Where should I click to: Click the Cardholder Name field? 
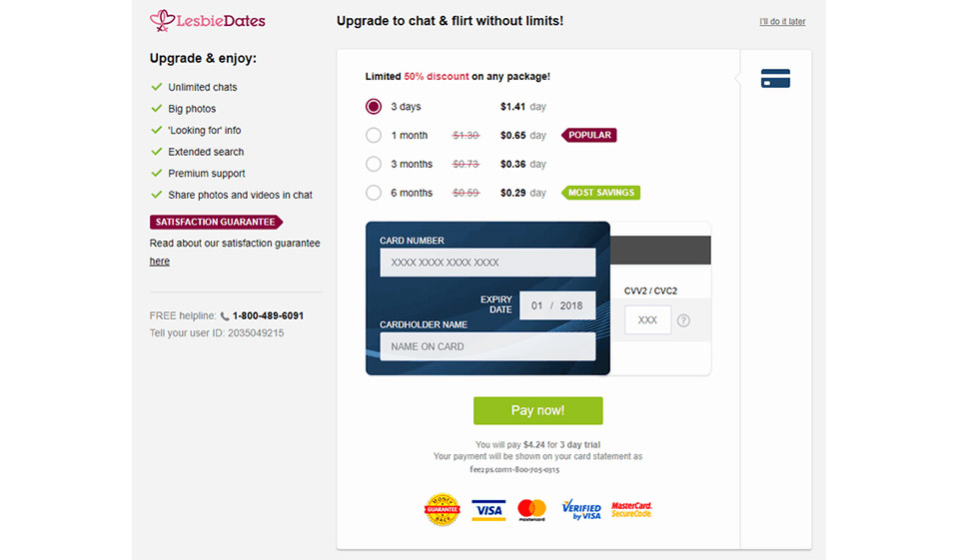coord(487,346)
